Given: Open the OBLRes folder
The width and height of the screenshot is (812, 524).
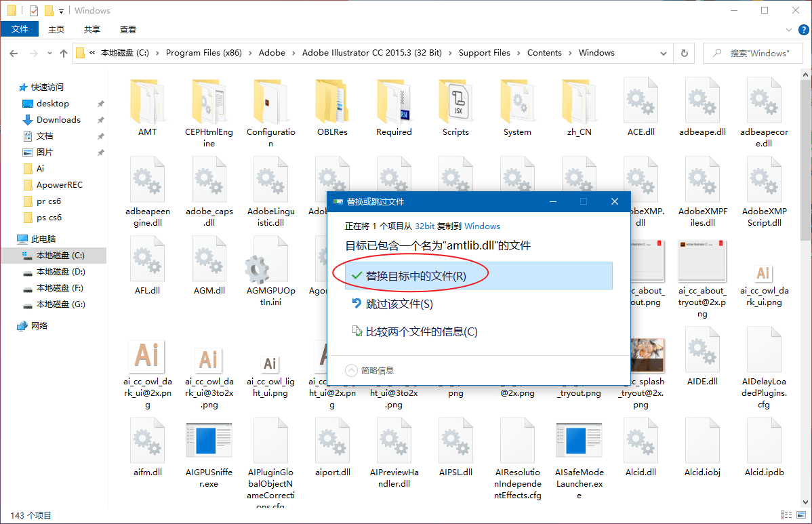Looking at the screenshot, I should pos(332,108).
